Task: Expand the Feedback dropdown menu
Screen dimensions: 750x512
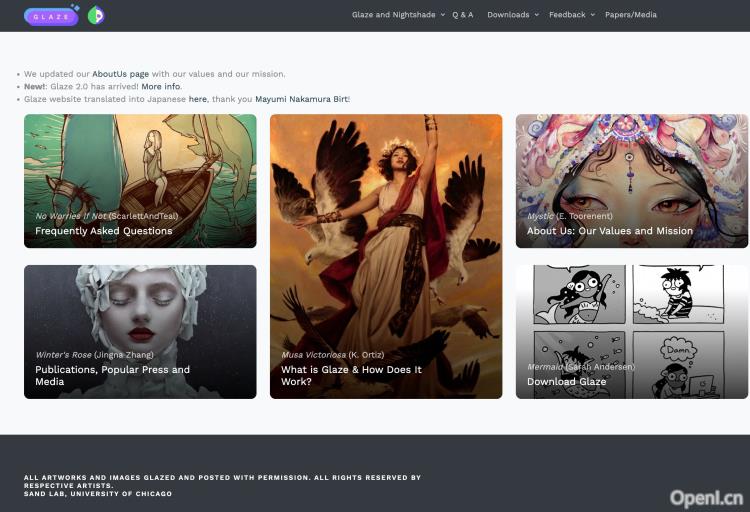Action: tap(571, 15)
